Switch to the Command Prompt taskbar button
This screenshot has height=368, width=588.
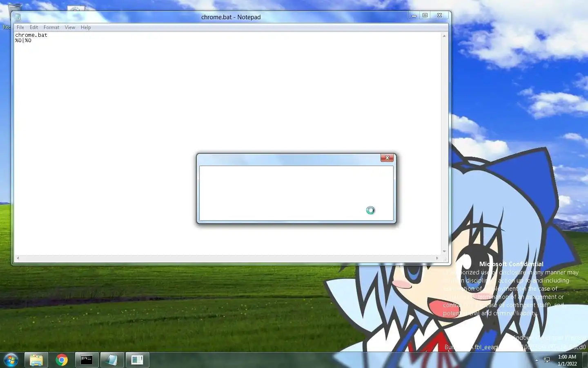tap(87, 360)
